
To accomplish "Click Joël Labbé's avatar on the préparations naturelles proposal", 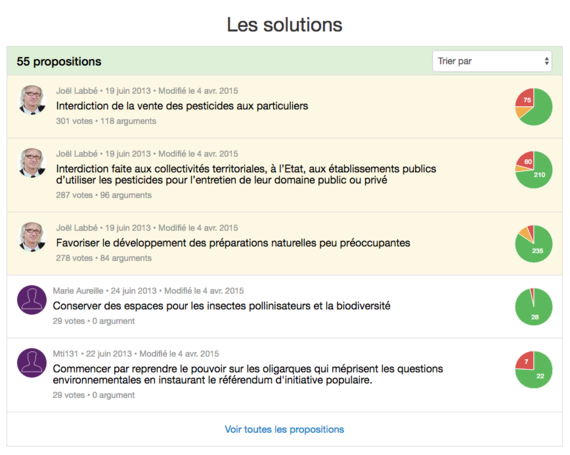I will pyautogui.click(x=32, y=237).
